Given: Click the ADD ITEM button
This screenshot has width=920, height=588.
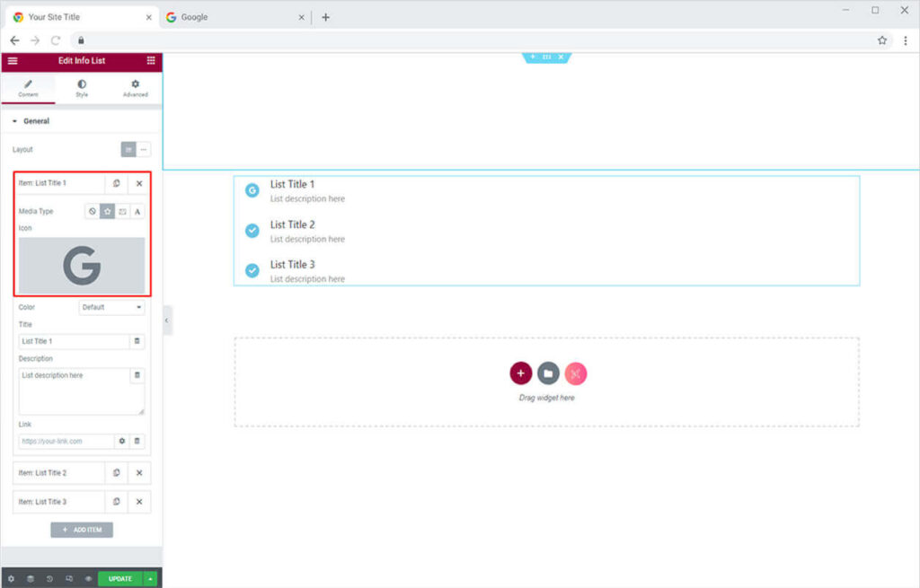Looking at the screenshot, I should coord(82,530).
